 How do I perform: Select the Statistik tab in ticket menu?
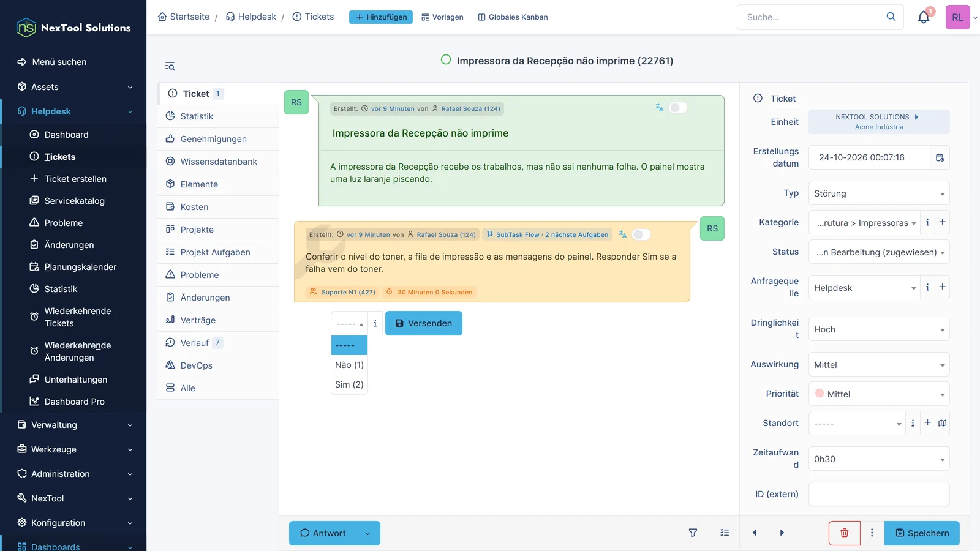coord(218,116)
